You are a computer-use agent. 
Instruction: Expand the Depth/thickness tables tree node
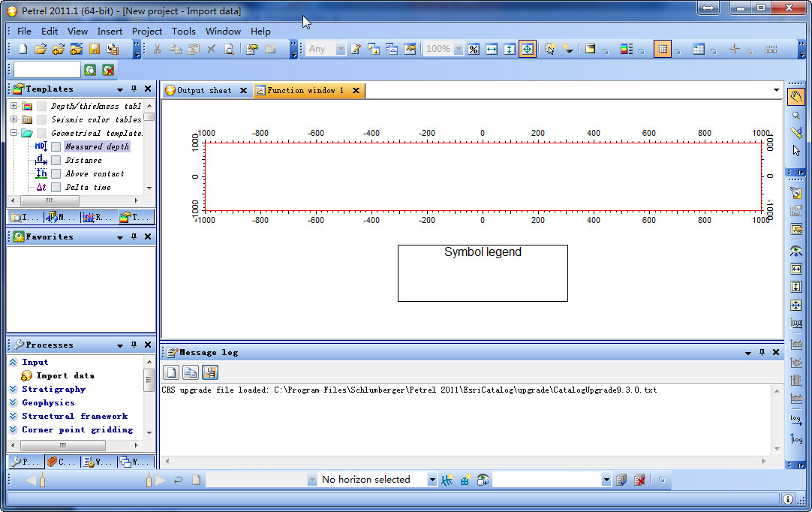click(14, 106)
